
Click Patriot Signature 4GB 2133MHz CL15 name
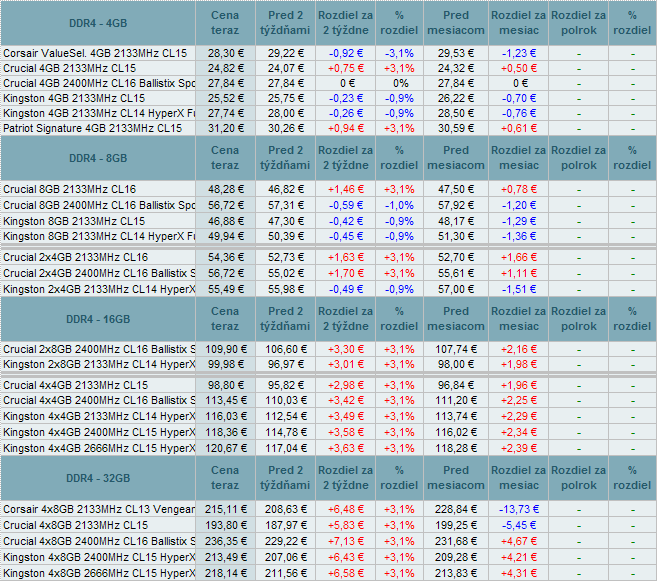(x=93, y=128)
